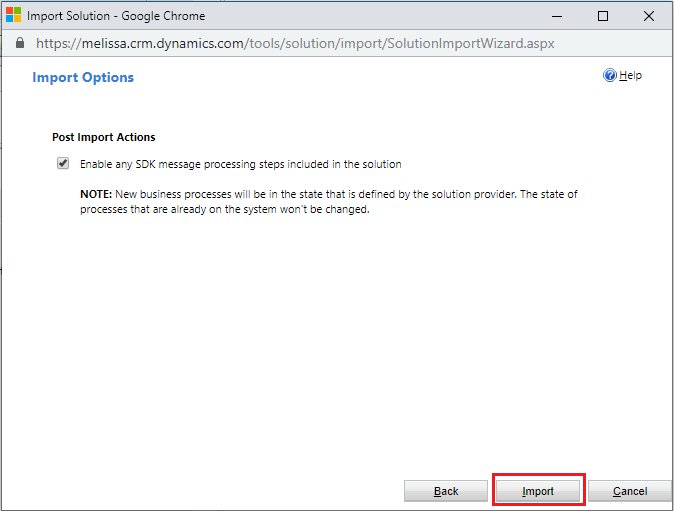
Task: Minimize the Import Solution window
Action: (557, 16)
